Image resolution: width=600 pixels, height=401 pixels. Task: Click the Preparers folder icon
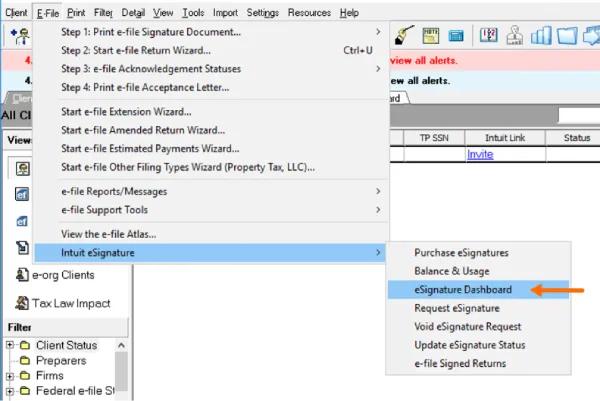coord(25,361)
